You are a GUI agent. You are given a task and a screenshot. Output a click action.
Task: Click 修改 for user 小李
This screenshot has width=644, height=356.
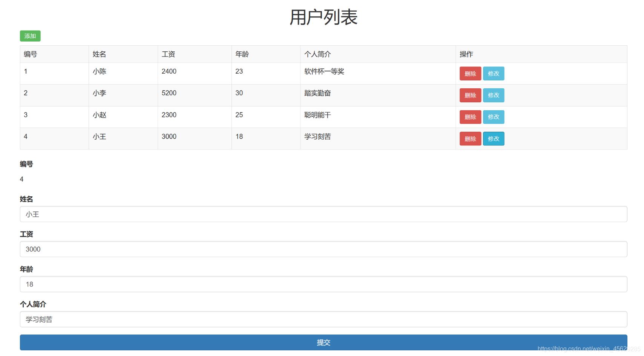[493, 95]
